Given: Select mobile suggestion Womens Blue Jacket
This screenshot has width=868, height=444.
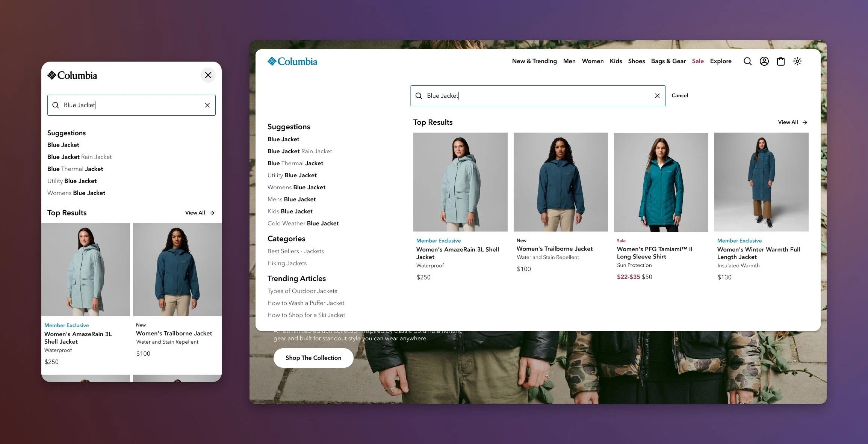Looking at the screenshot, I should [x=76, y=193].
